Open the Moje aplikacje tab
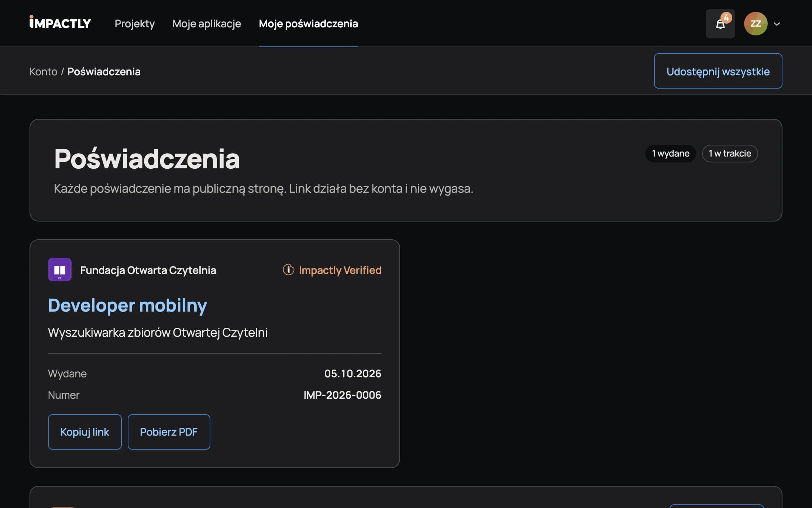 [x=207, y=24]
